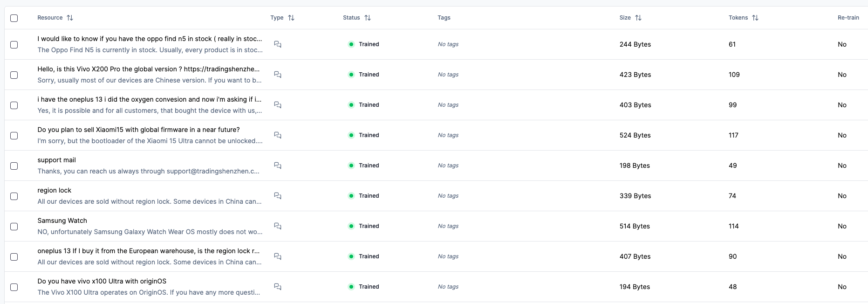
Task: Click the '244 Bytes' size value
Action: (635, 44)
